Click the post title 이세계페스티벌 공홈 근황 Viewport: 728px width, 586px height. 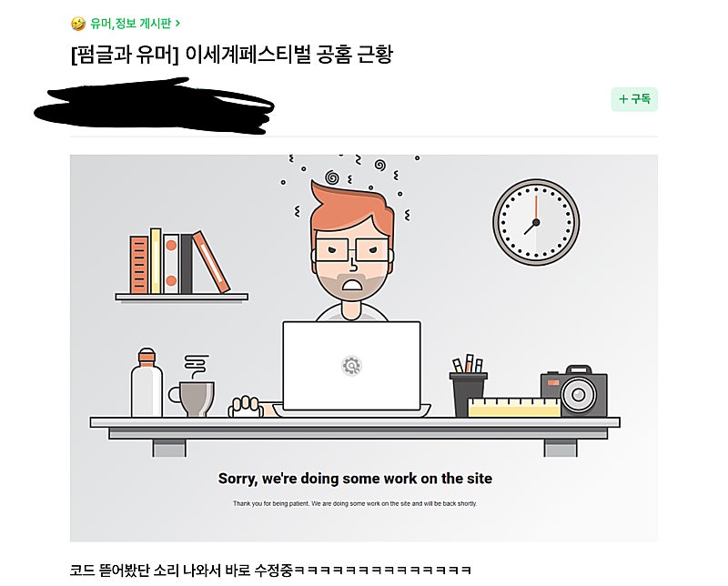[x=288, y=55]
